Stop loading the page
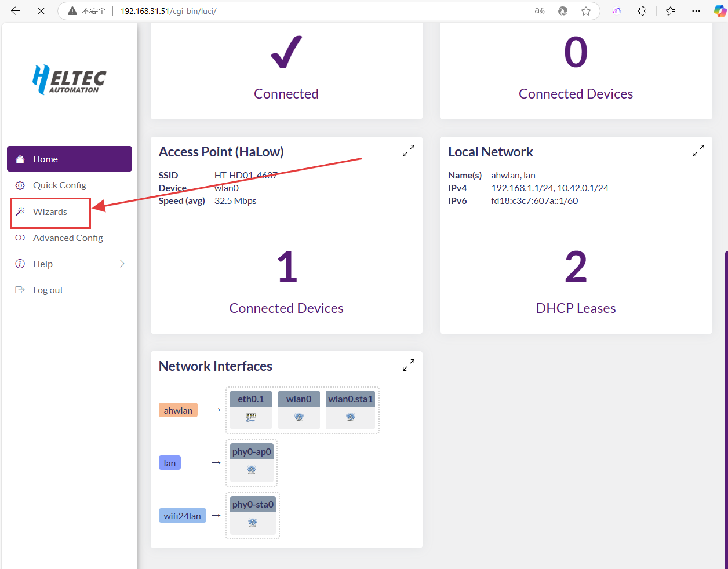The height and width of the screenshot is (569, 728). tap(41, 11)
